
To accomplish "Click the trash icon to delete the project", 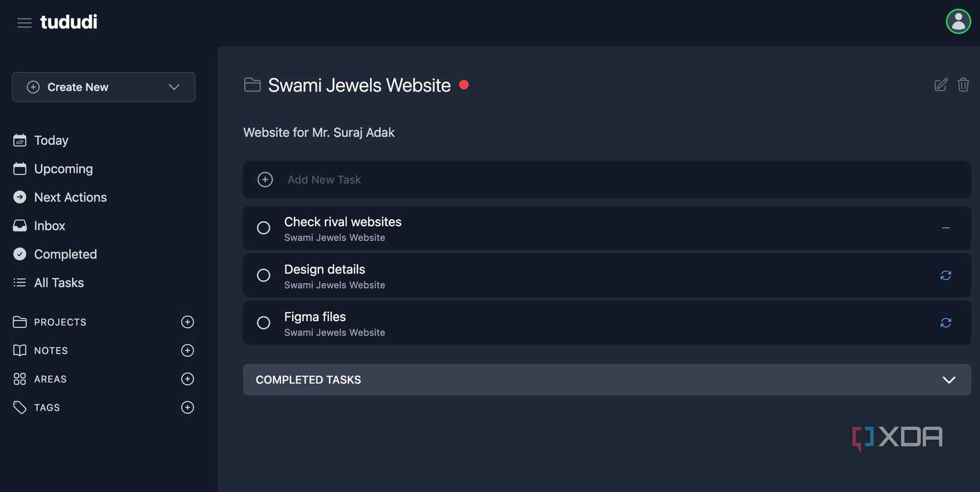I will coord(963,85).
